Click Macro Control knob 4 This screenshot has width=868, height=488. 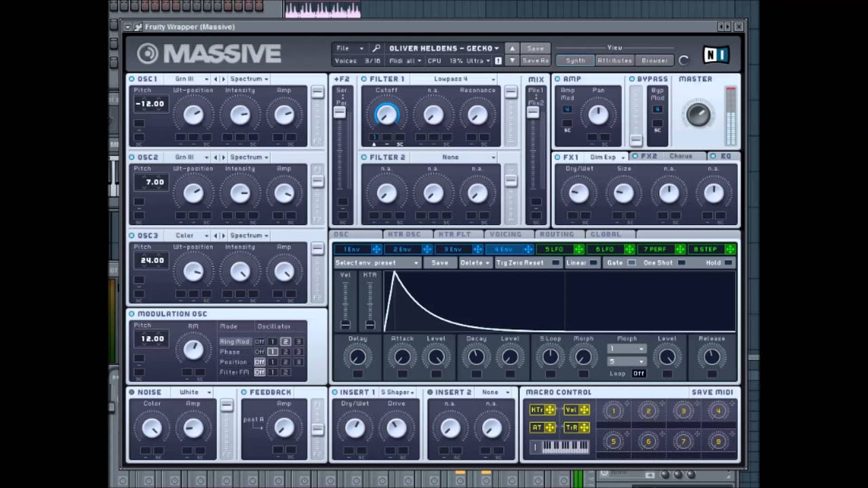click(x=718, y=411)
